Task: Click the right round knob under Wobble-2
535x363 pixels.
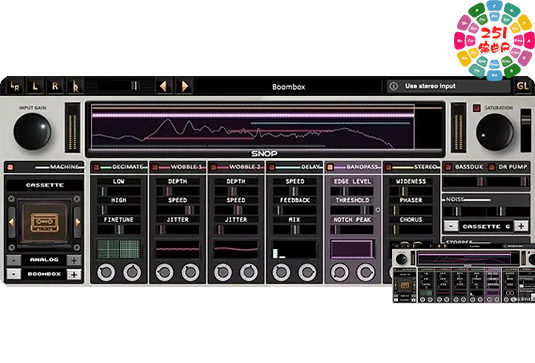Action: coord(249,272)
